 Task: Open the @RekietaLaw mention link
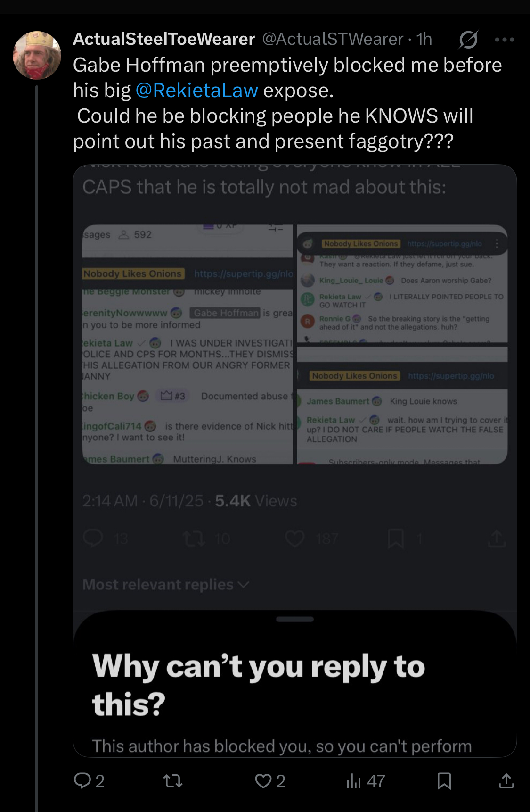[x=197, y=90]
